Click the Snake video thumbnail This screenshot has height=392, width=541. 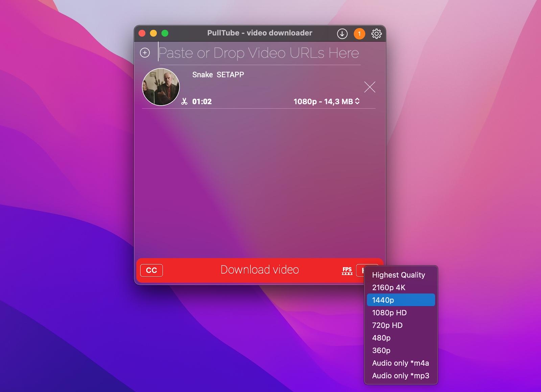161,87
